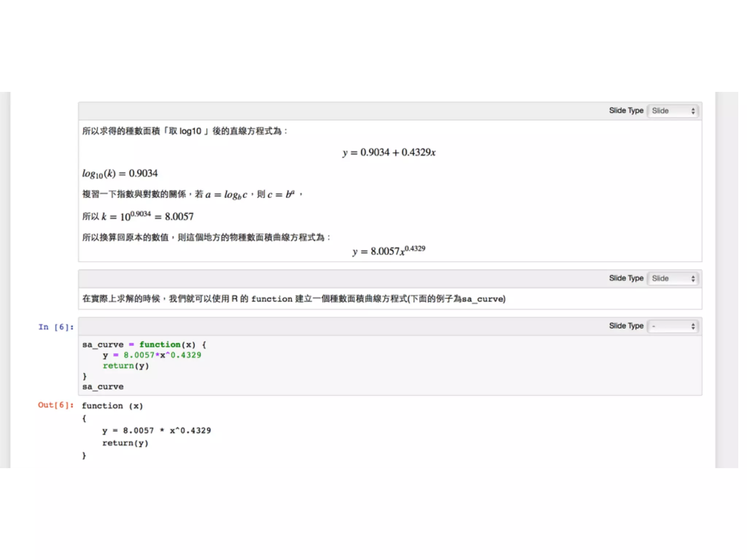Click the 'return(y)' line in code cell

(x=126, y=366)
